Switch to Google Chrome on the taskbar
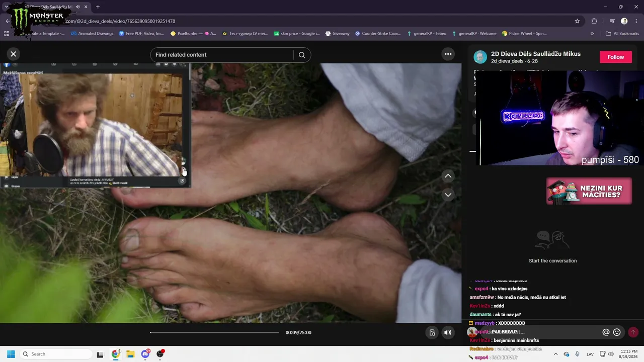The width and height of the screenshot is (644, 362). [116, 354]
